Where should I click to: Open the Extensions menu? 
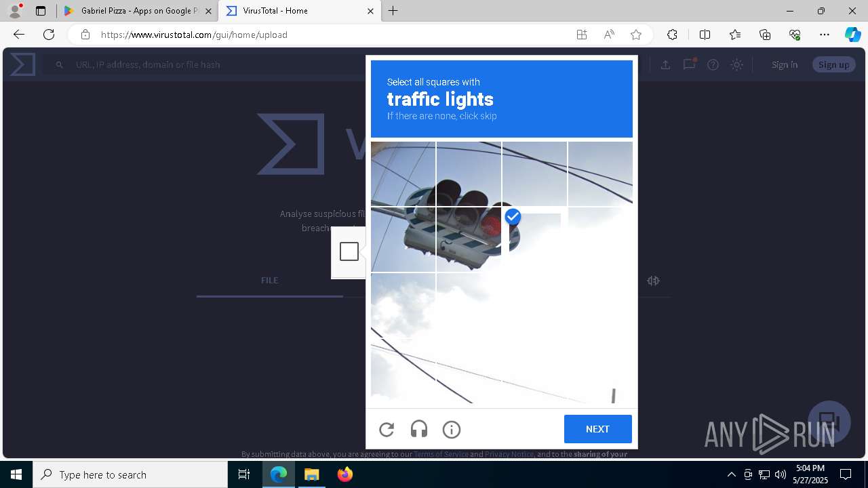[x=672, y=35]
